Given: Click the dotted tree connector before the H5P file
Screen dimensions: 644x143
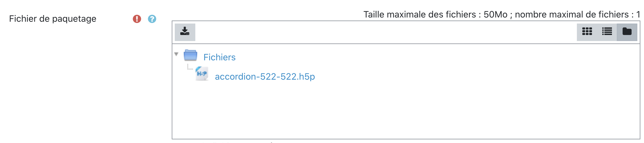Looking at the screenshot, I should [190, 67].
